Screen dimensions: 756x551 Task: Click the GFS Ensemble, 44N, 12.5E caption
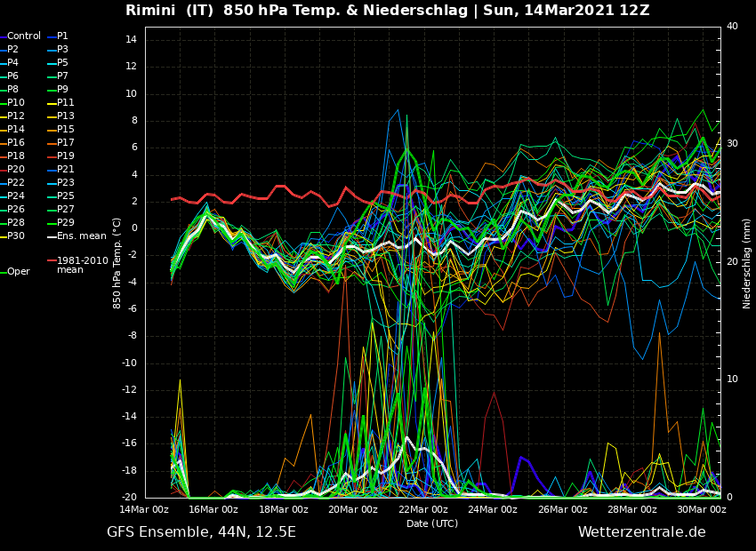point(202,532)
